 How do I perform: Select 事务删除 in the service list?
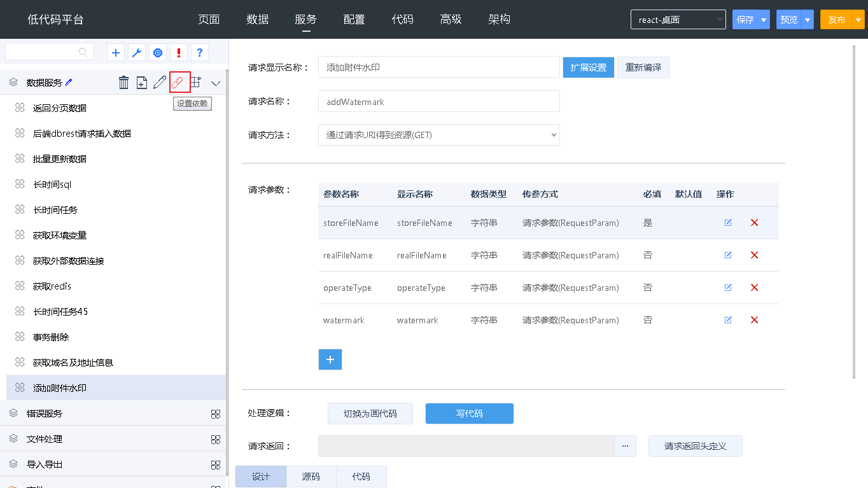point(51,337)
